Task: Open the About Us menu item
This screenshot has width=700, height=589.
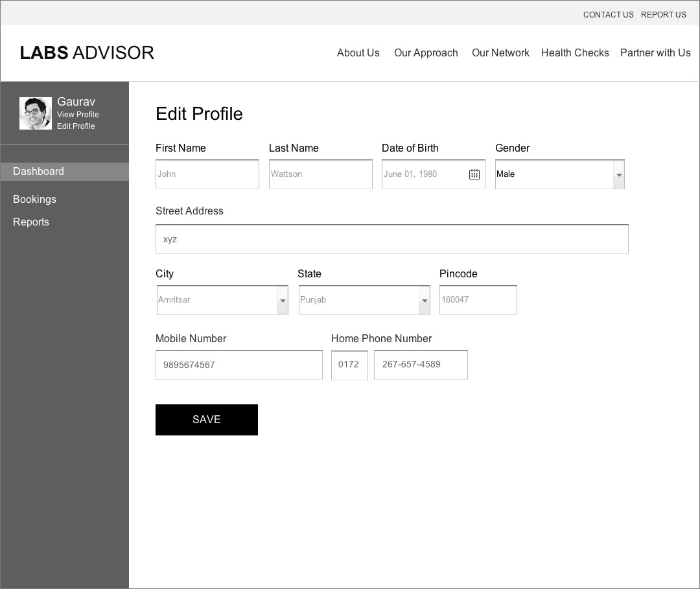Action: tap(358, 53)
